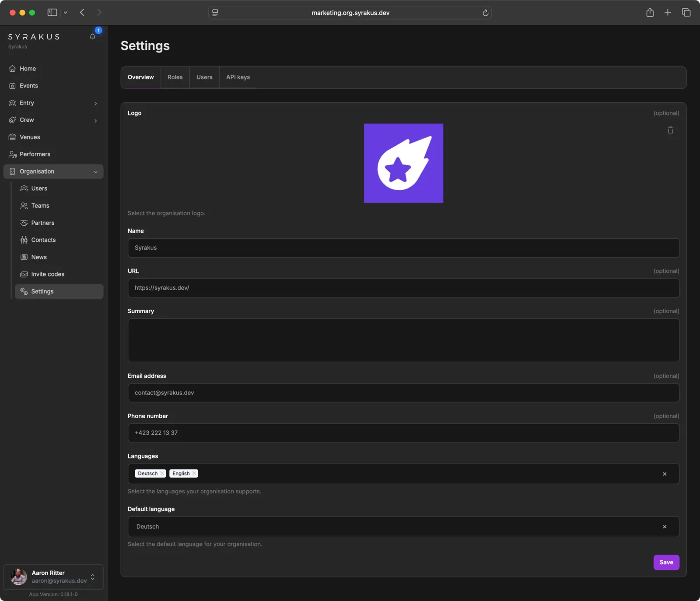Select the Events icon in the sidebar

[29, 85]
